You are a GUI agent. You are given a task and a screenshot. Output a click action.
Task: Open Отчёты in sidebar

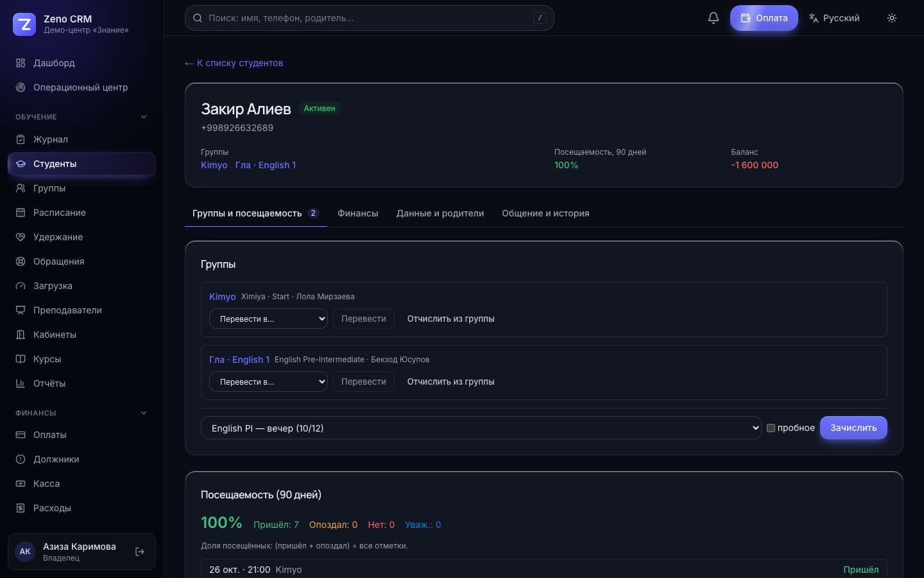coord(81,383)
